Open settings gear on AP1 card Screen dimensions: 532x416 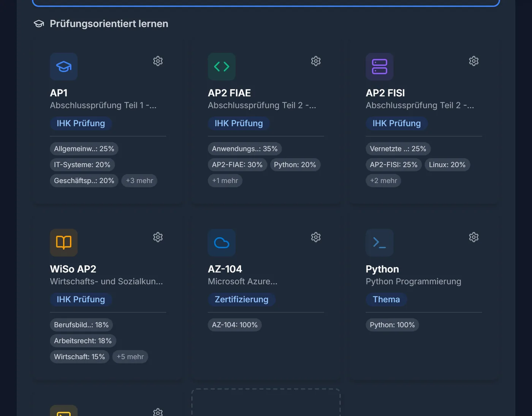(x=158, y=61)
